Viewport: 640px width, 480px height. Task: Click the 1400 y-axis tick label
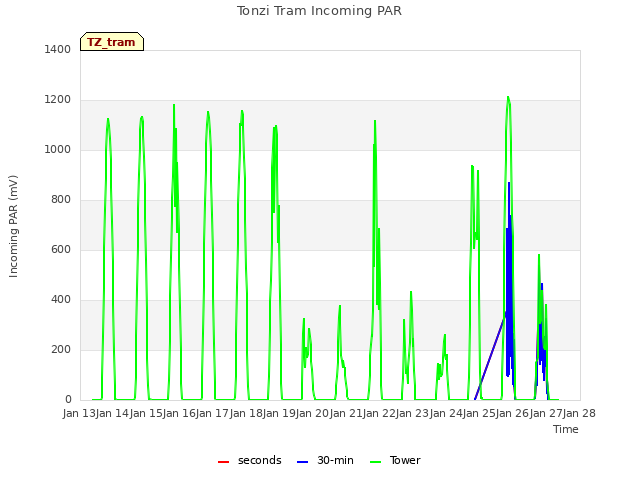click(58, 49)
